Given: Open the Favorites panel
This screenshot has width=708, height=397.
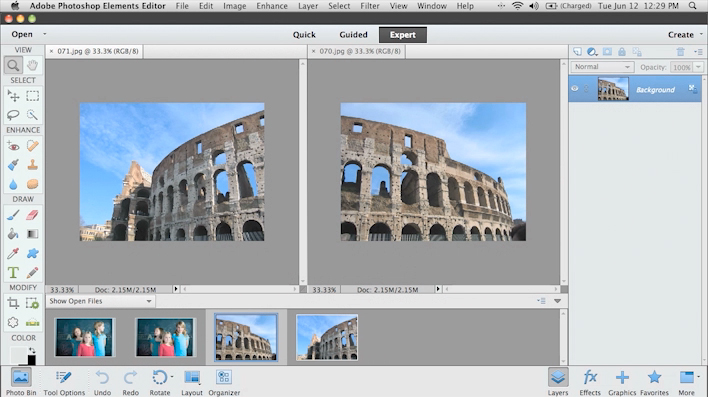Looking at the screenshot, I should [654, 382].
